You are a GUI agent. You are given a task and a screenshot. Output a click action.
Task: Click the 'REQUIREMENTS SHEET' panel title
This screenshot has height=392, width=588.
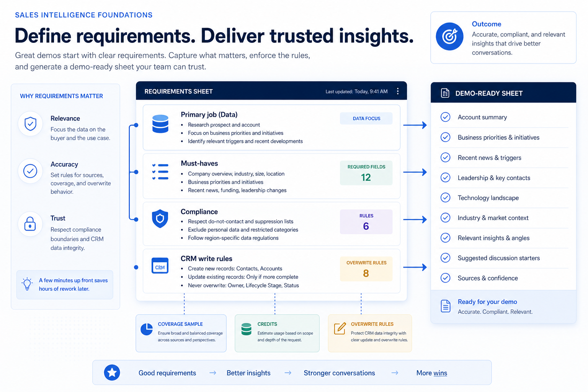178,91
